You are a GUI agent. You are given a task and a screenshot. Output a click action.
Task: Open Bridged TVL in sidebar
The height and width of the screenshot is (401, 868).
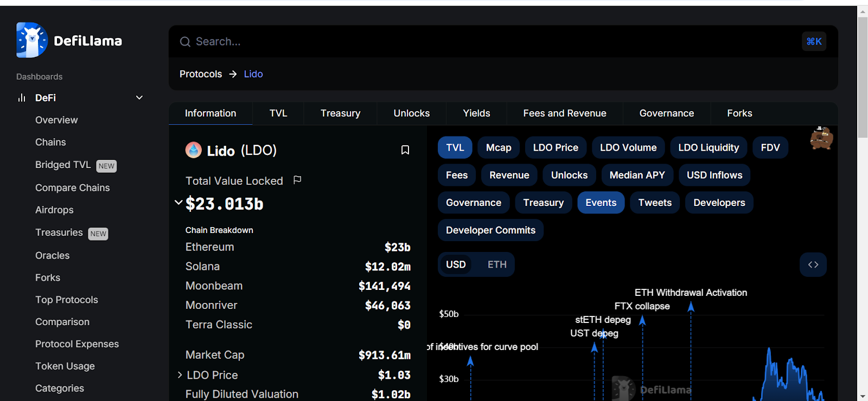pyautogui.click(x=63, y=165)
